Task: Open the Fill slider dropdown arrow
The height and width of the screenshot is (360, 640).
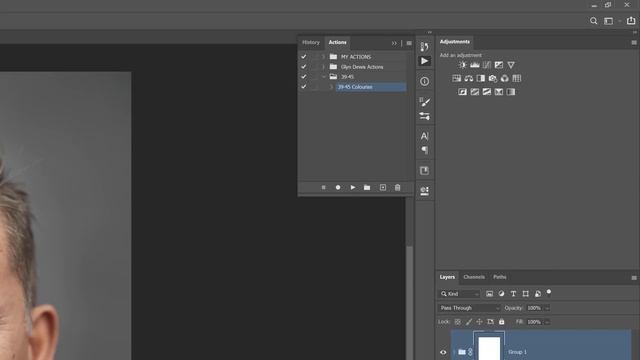Action: pyautogui.click(x=547, y=322)
